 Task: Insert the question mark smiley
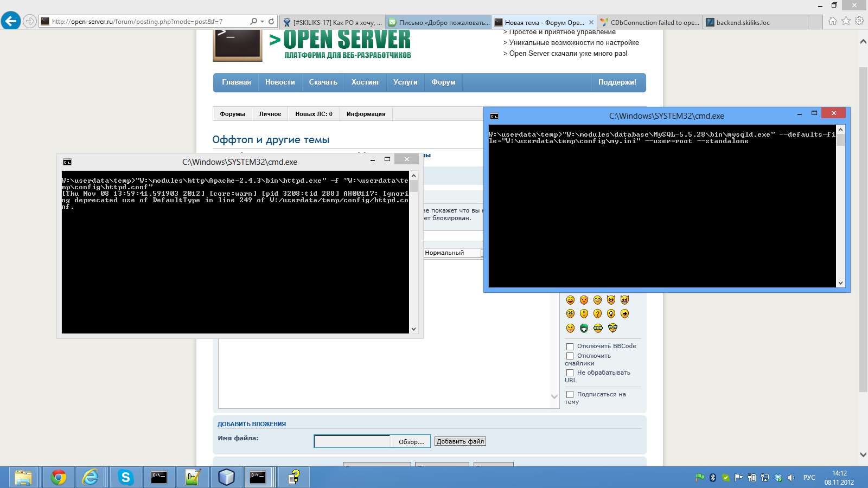597,314
